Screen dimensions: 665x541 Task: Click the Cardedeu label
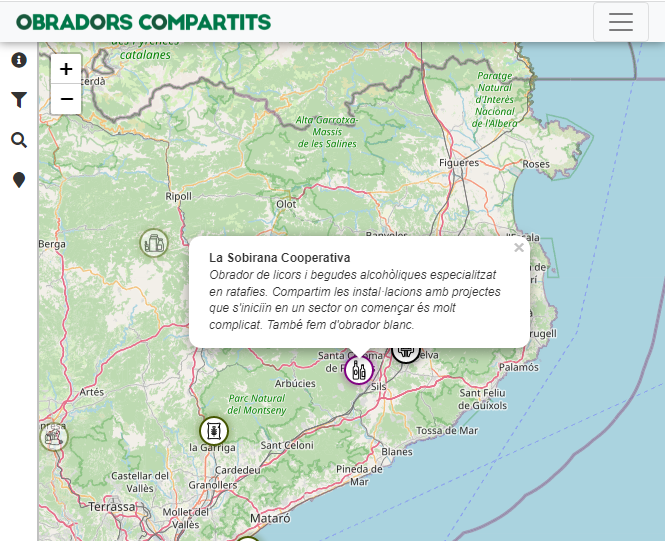pyautogui.click(x=238, y=470)
